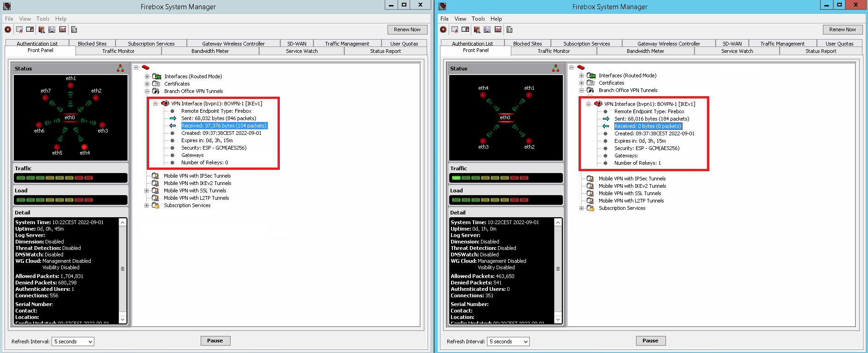Screen dimensions: 868x353
Task: Click the document toolbar icon in left window
Action: [74, 29]
